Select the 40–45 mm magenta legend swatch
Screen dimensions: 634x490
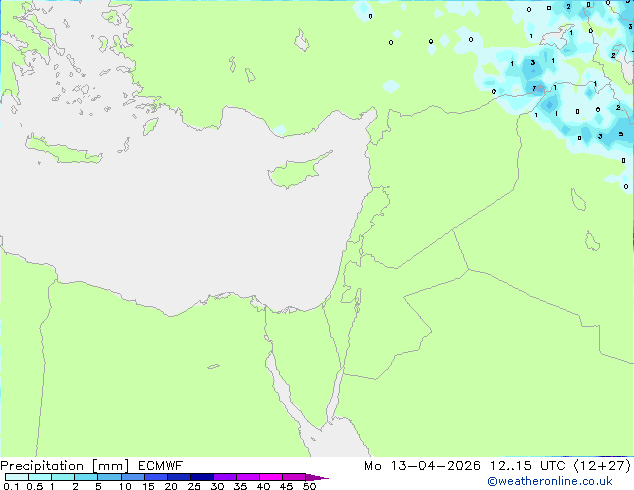tap(271, 477)
